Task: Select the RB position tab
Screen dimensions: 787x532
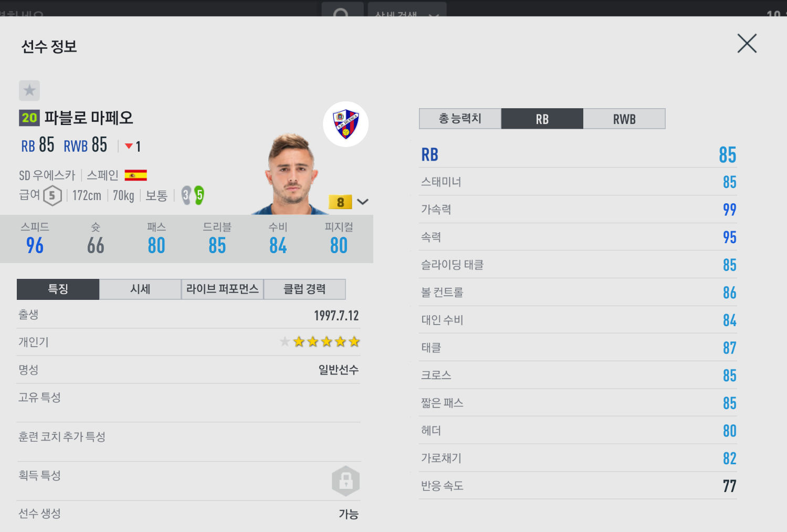Action: pyautogui.click(x=542, y=119)
